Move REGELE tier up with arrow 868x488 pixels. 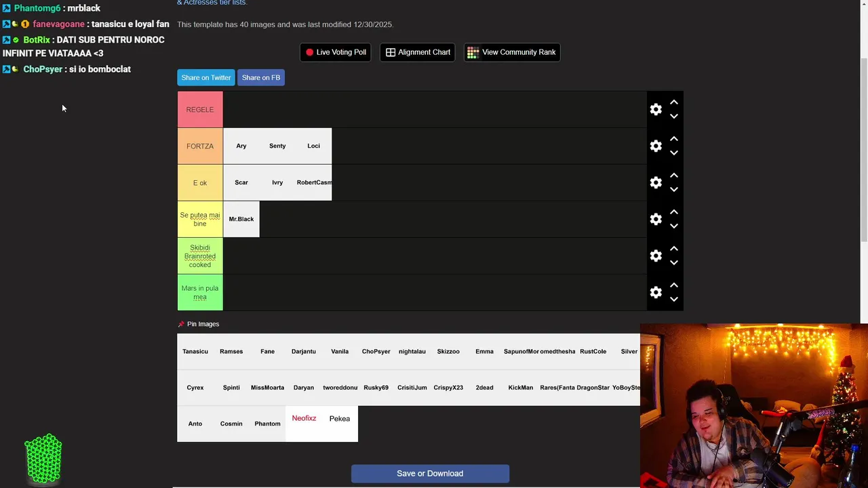(674, 102)
